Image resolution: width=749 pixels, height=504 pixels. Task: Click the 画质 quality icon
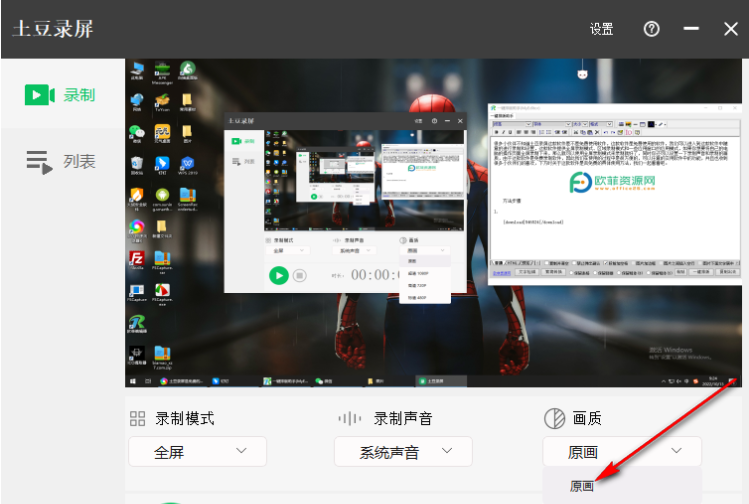[x=555, y=418]
